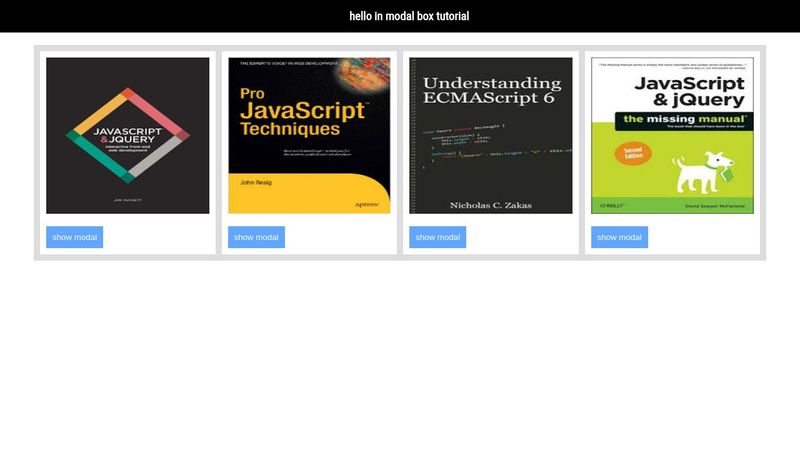Click the 'hello in modal box tutorial' header text
Image resolution: width=800 pixels, height=450 pixels.
(x=409, y=16)
